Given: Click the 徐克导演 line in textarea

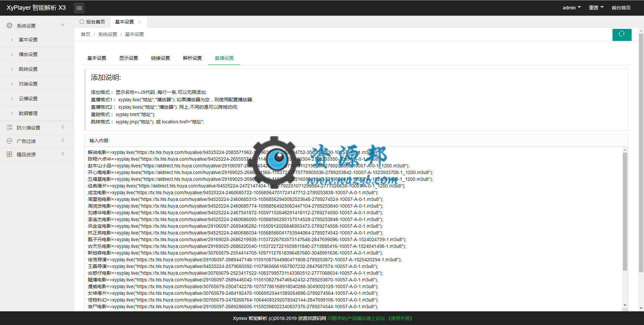Looking at the screenshot, I should (245, 260).
